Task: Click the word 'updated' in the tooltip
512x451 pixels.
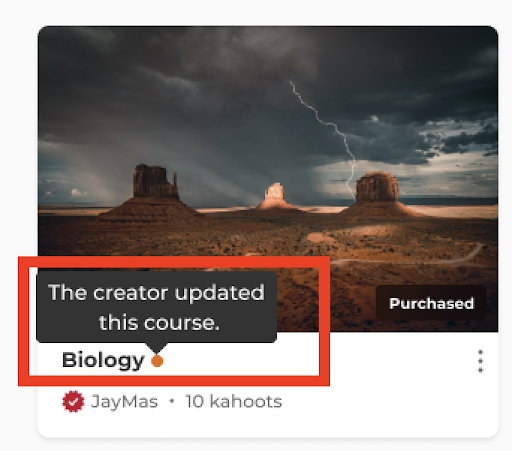Action: (x=219, y=293)
